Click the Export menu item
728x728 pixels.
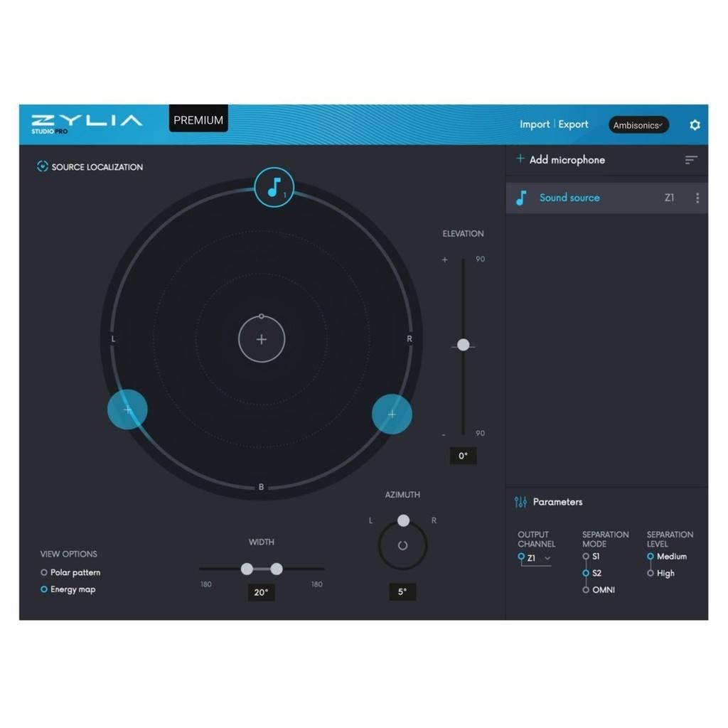point(573,124)
